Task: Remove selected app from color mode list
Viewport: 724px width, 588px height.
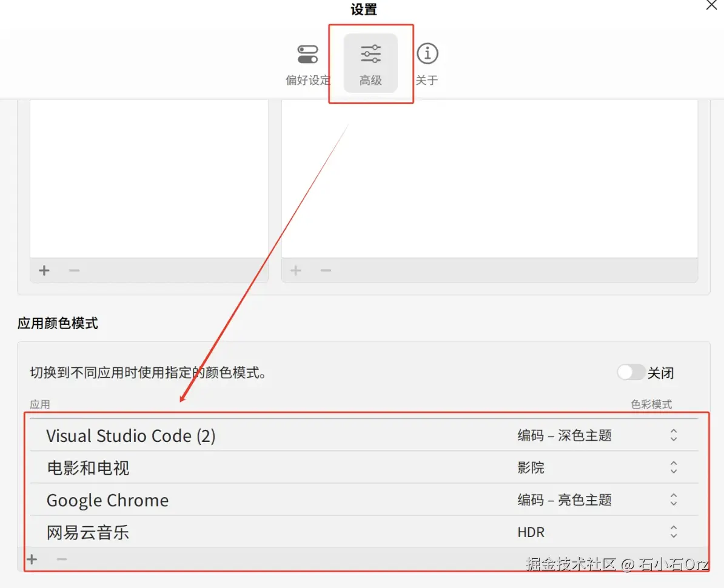Action: pos(62,560)
